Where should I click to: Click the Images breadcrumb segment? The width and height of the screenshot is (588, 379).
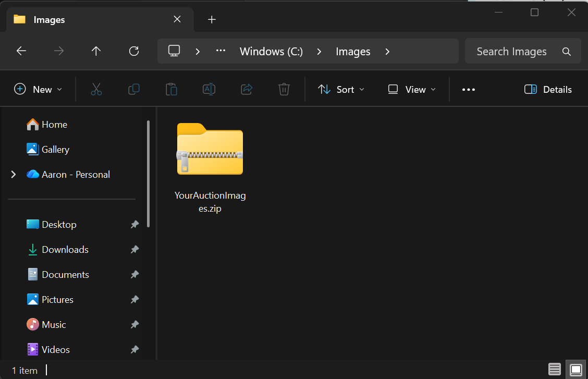[353, 52]
